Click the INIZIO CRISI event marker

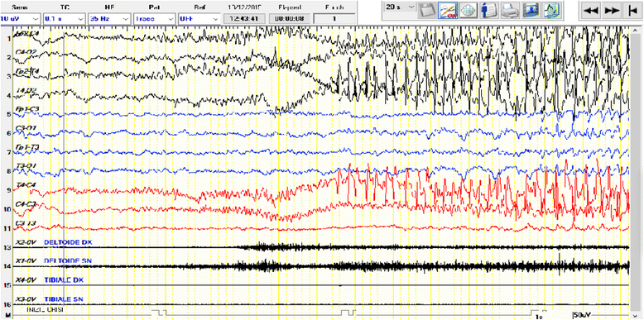(45, 309)
